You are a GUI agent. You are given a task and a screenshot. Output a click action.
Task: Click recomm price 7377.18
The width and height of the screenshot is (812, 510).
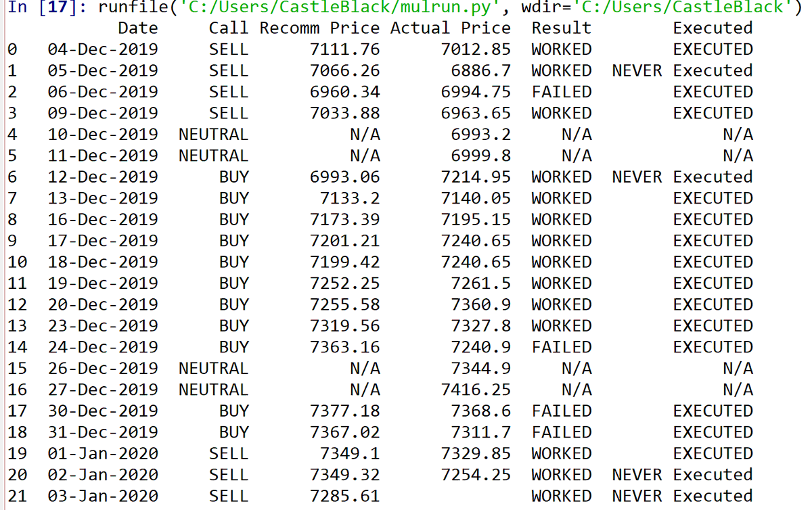coord(345,411)
